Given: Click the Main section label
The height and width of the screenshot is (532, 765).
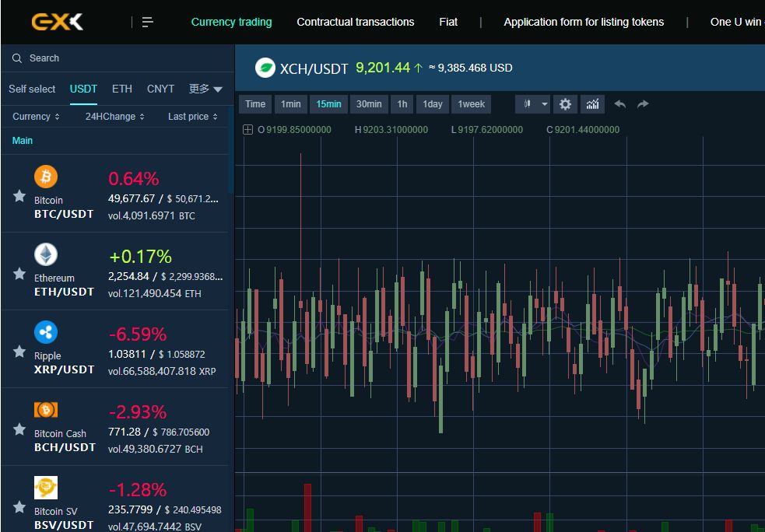Looking at the screenshot, I should (23, 141).
